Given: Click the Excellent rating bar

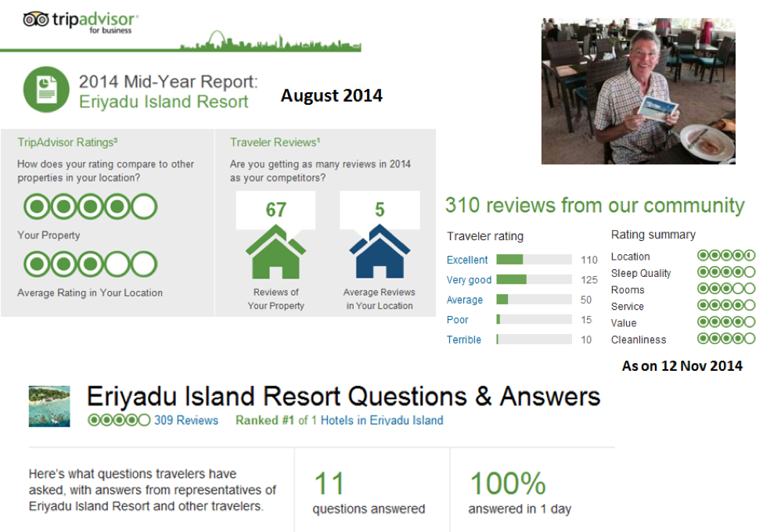Looking at the screenshot, I should point(534,260).
